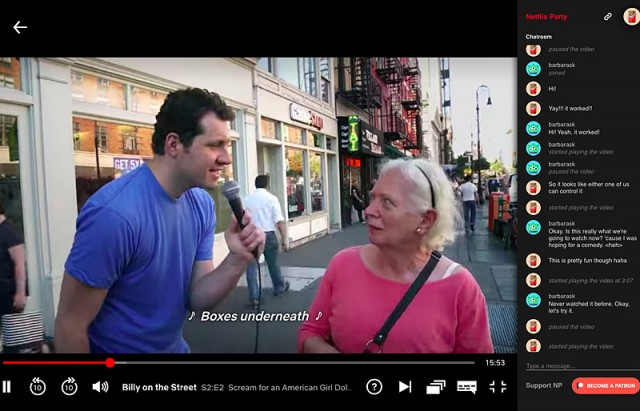Click the Netflix Party title
This screenshot has height=411, width=640.
[546, 17]
